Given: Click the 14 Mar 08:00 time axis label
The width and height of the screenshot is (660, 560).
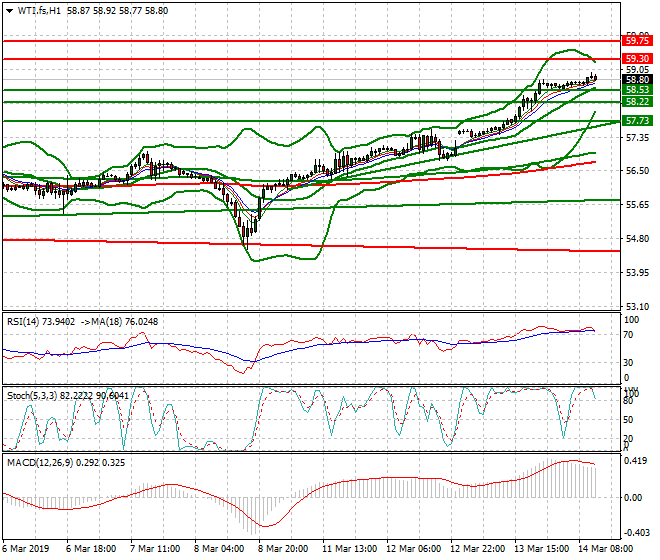Looking at the screenshot, I should click(605, 549).
